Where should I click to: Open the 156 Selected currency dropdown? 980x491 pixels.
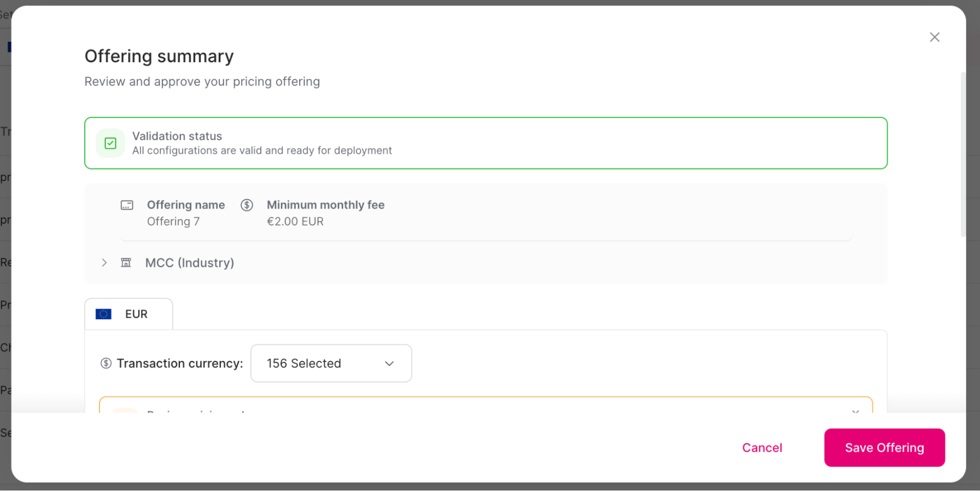(331, 363)
